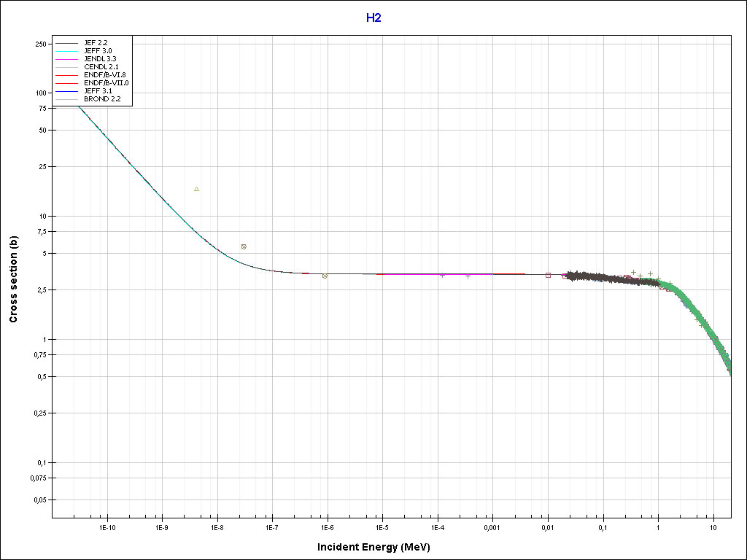Click the "H2" chart title

(373, 17)
